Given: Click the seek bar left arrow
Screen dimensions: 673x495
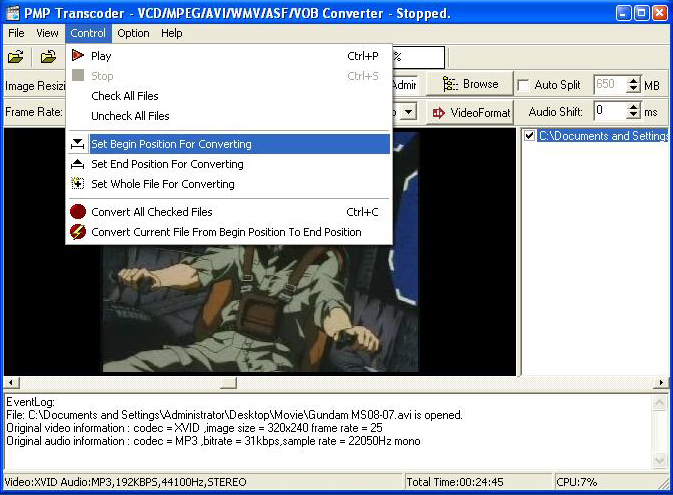Looking at the screenshot, I should (x=12, y=383).
